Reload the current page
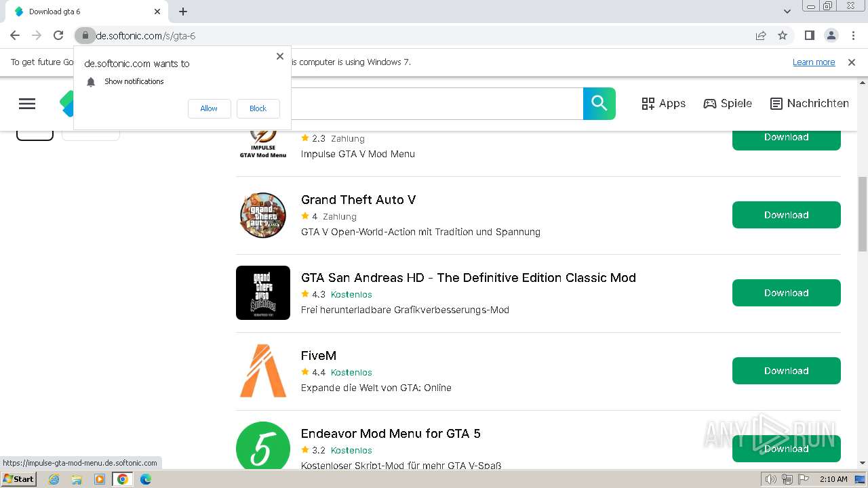868x488 pixels. point(58,35)
